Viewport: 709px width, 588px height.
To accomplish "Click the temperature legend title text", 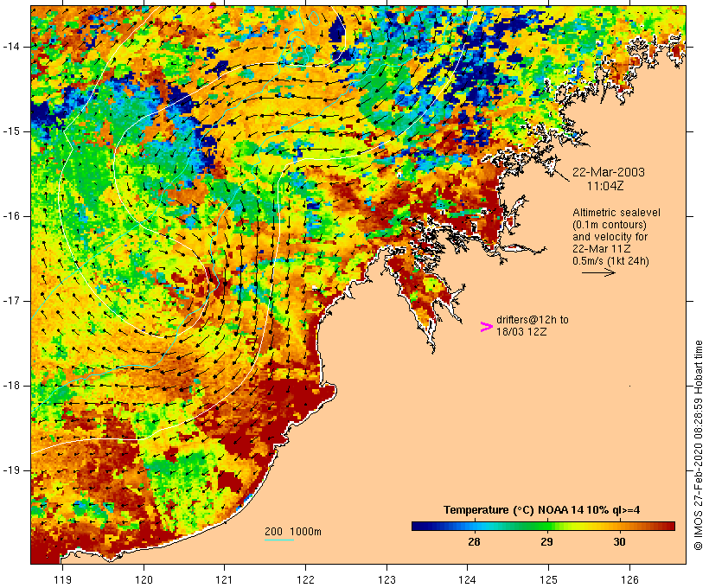I will [542, 510].
